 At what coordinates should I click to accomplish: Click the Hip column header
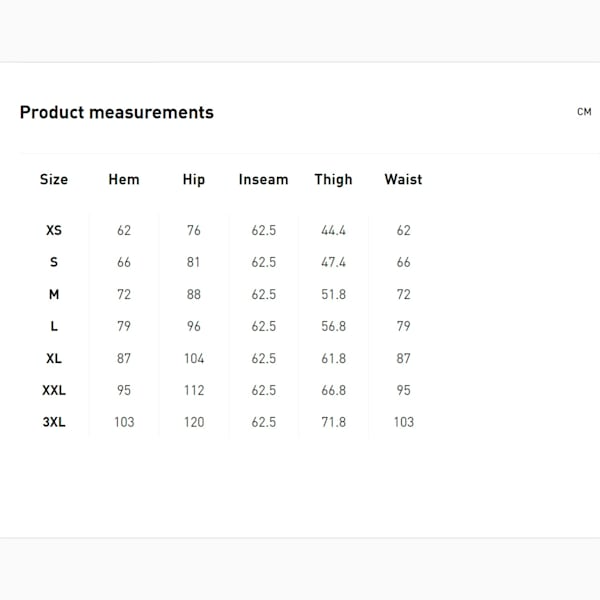click(194, 180)
